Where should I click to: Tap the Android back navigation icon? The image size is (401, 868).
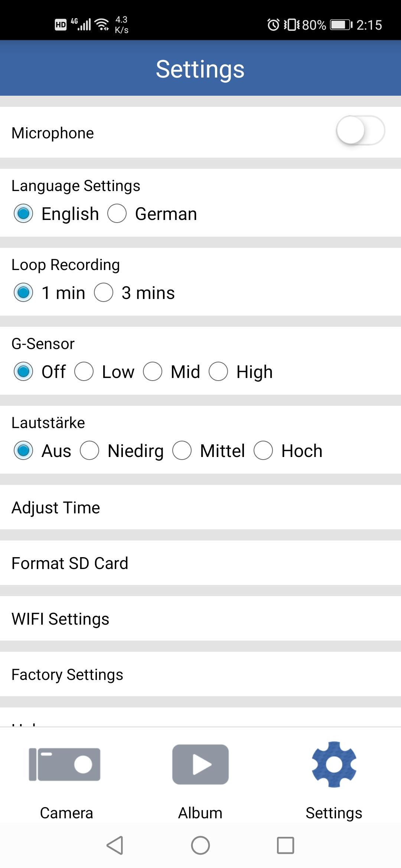coord(115,845)
